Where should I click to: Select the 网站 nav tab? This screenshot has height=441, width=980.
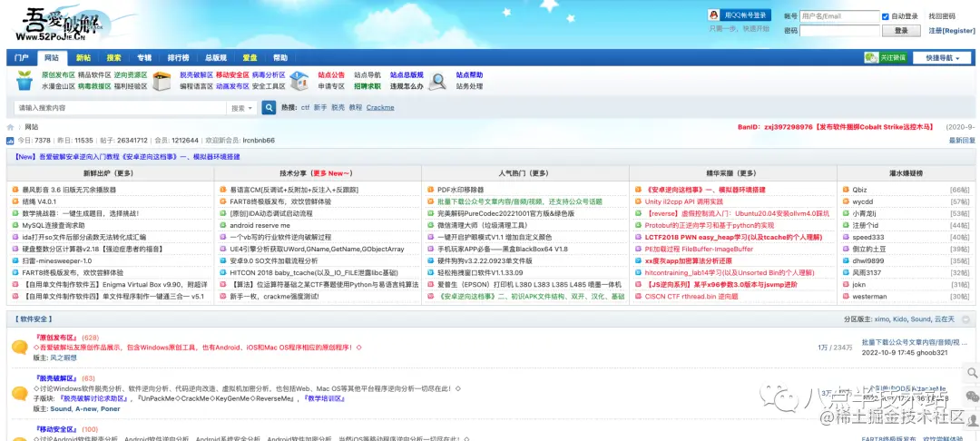52,57
